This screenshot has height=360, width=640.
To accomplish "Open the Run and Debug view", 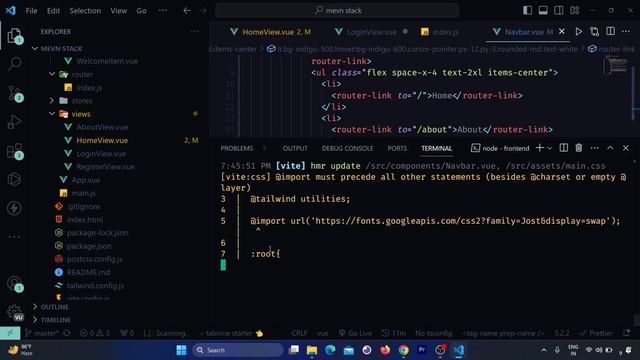I will coord(14,122).
